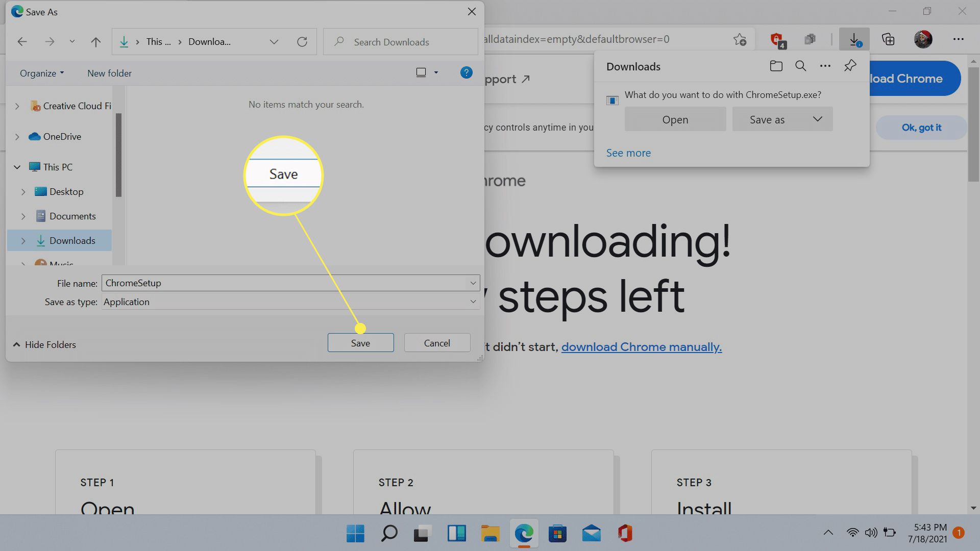Viewport: 980px width, 551px height.
Task: Open Edge profile avatar
Action: 923,39
